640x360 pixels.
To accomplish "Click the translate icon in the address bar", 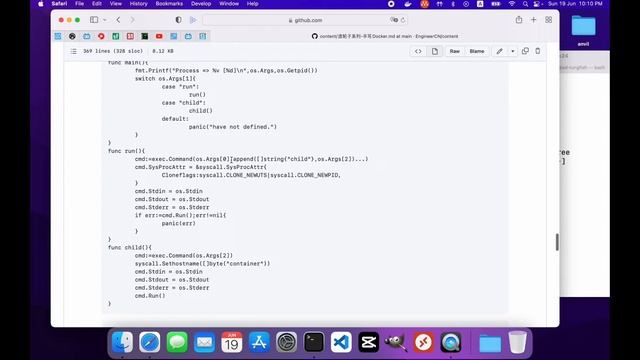I will pyautogui.click(x=393, y=20).
